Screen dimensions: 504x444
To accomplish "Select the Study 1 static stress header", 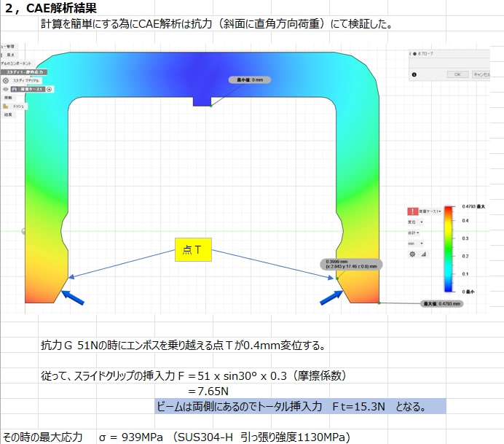I will [24, 72].
